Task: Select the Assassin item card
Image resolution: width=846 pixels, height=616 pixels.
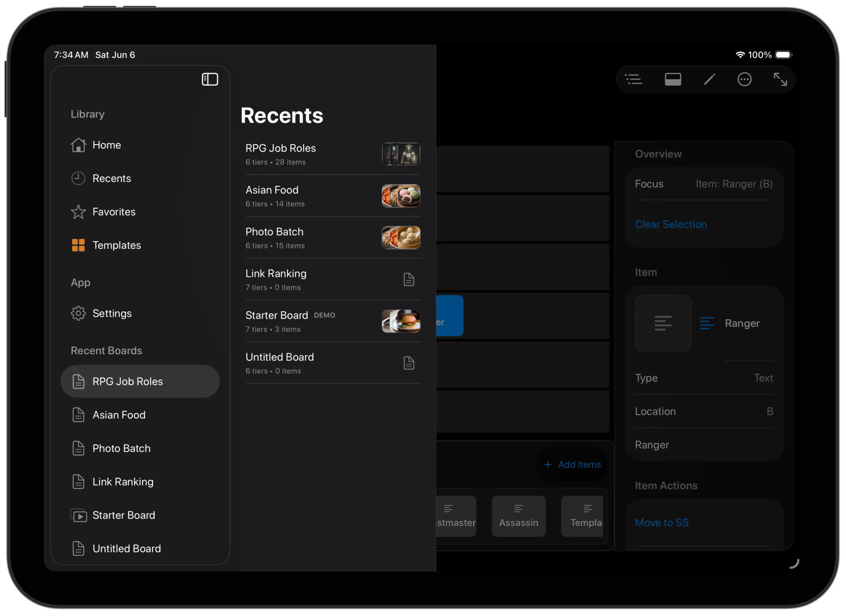Action: pyautogui.click(x=518, y=516)
